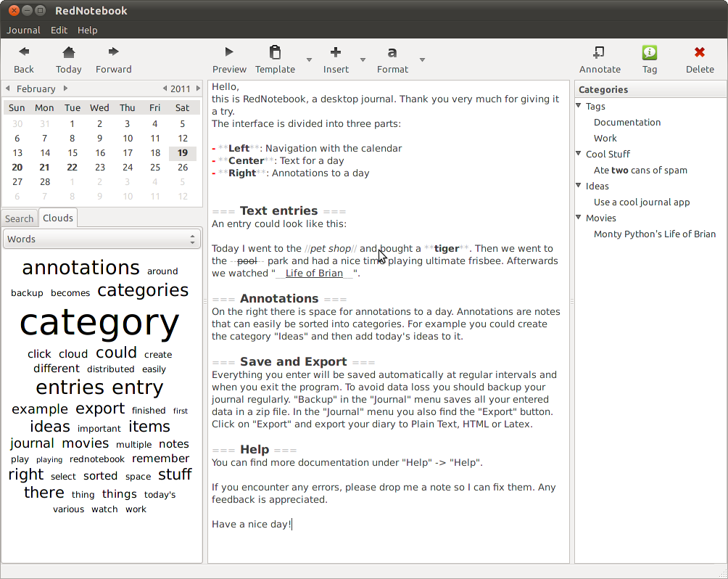This screenshot has width=728, height=579.
Task: Click the window resize grip corner
Action: pyautogui.click(x=722, y=573)
